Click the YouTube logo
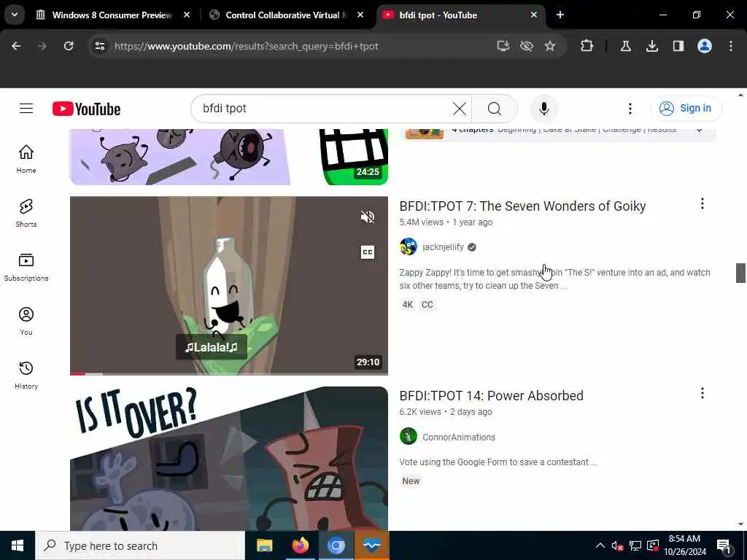747x560 pixels. 86,109
